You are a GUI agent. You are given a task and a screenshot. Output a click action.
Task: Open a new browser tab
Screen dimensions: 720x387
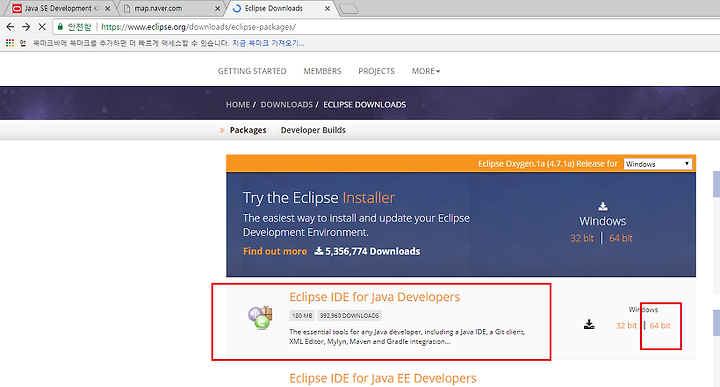(x=349, y=9)
